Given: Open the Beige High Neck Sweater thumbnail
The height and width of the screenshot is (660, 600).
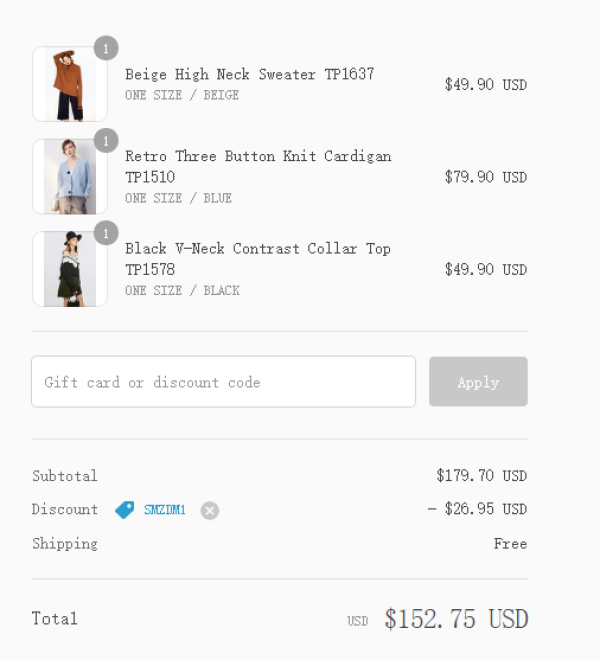Looking at the screenshot, I should coord(70,84).
